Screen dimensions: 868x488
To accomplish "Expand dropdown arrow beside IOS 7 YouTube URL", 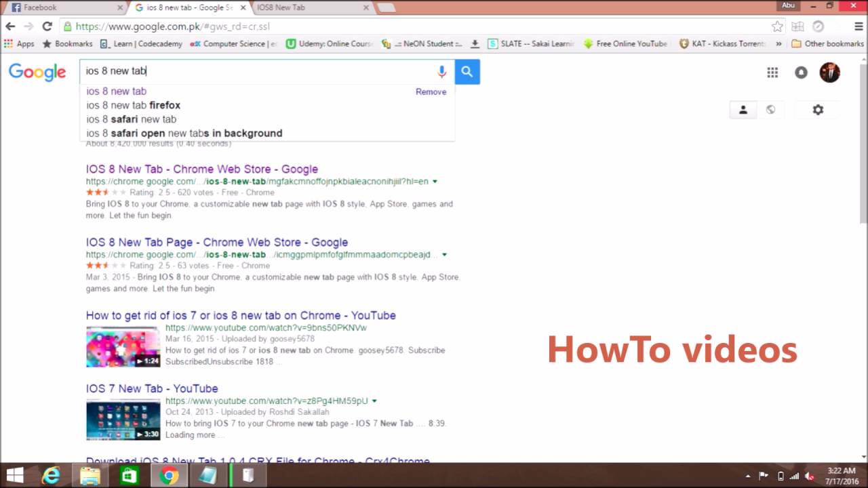I will pos(374,401).
